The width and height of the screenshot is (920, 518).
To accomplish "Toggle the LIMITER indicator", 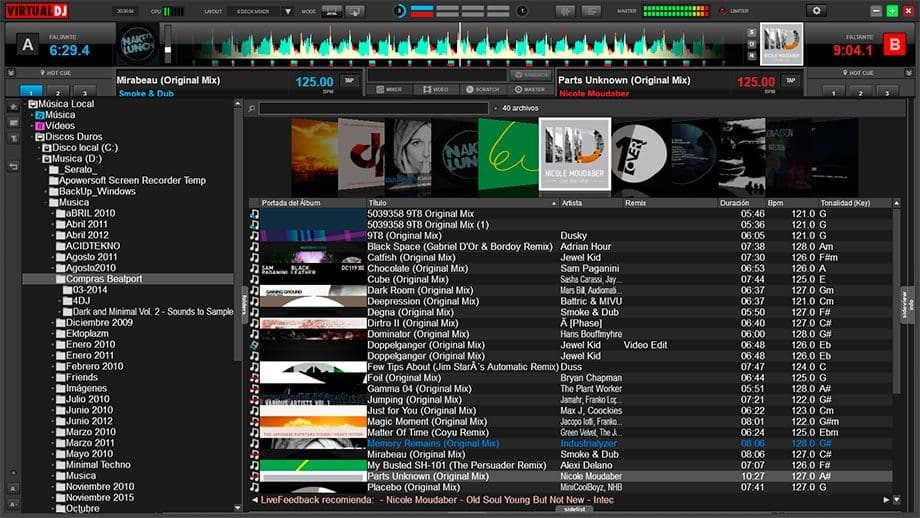I will (x=722, y=11).
